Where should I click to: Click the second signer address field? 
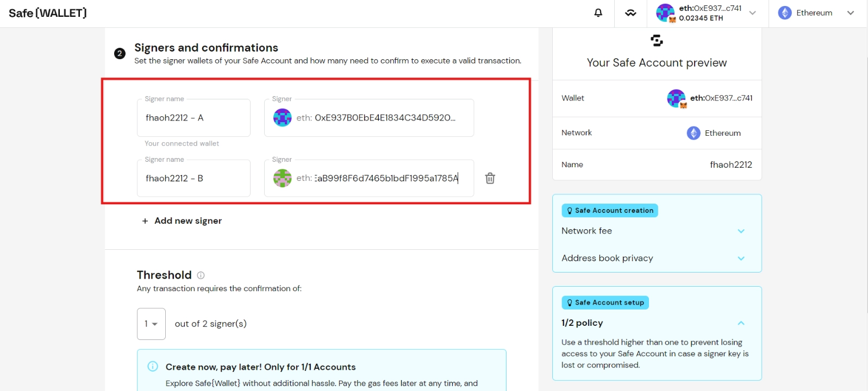(x=369, y=178)
